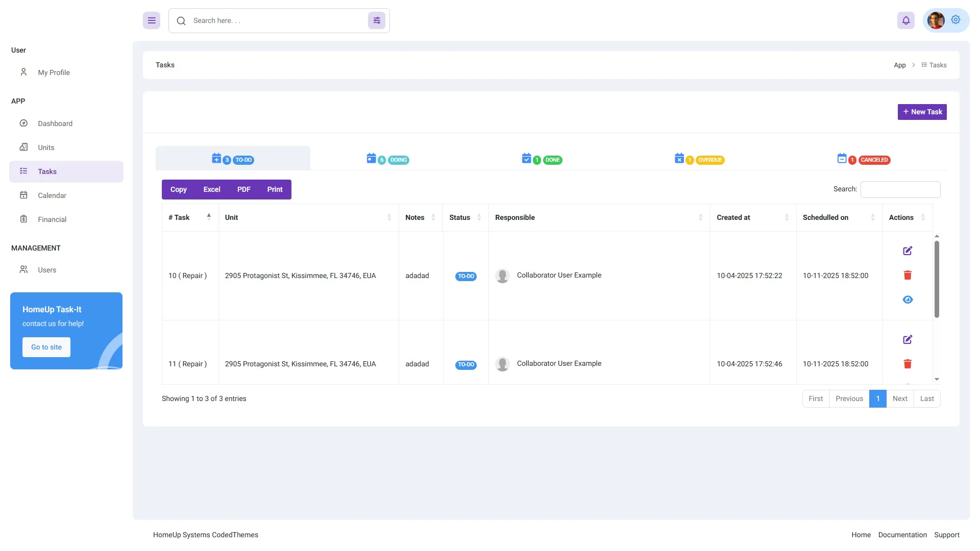The height and width of the screenshot is (551, 980).
Task: Click the top Search here field
Action: [x=278, y=20]
